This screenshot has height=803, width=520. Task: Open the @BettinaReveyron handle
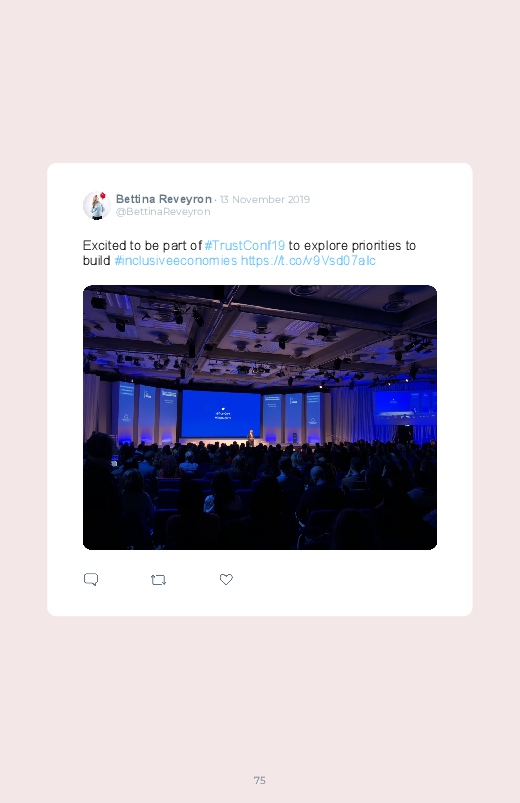pyautogui.click(x=163, y=212)
